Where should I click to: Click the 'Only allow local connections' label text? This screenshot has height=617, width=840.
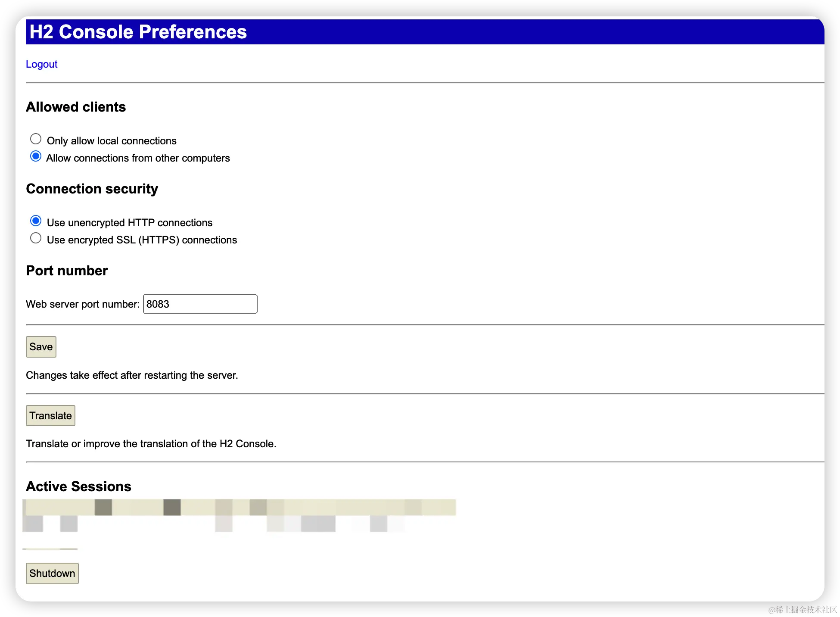[112, 141]
